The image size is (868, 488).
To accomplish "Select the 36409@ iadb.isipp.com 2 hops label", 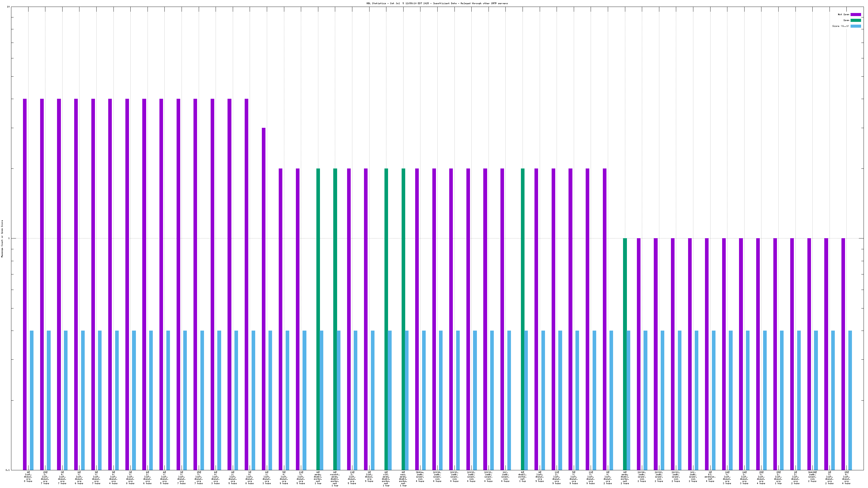I will click(x=812, y=477).
